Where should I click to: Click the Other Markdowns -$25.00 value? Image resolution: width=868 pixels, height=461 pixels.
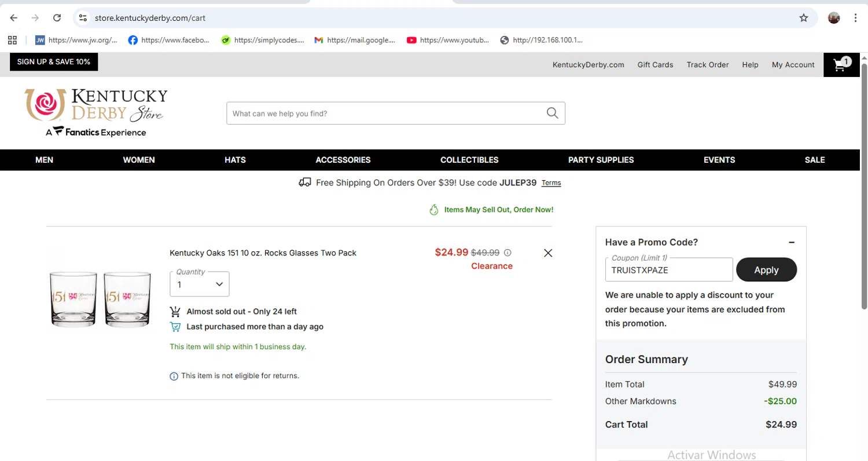point(780,401)
